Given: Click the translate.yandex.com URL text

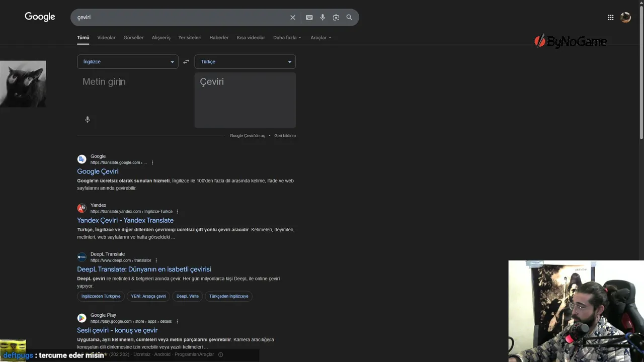Looking at the screenshot, I should 131,212.
